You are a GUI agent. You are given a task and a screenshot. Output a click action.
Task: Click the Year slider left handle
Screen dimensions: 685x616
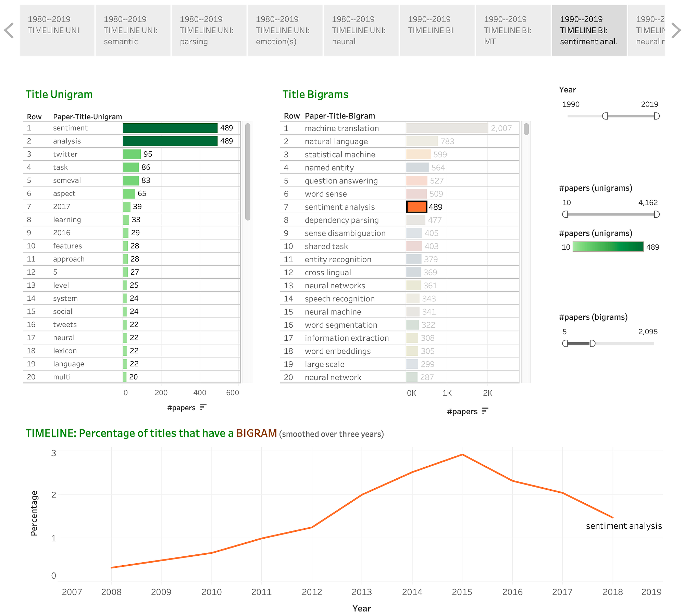(x=605, y=116)
